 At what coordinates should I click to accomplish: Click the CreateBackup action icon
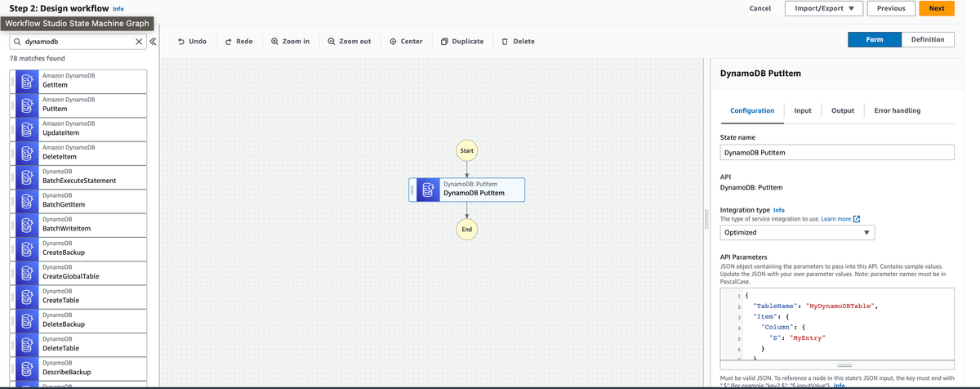(26, 249)
